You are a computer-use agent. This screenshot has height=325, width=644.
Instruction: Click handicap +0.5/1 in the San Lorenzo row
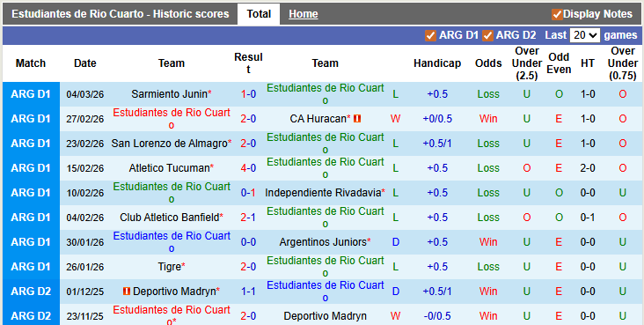point(437,144)
